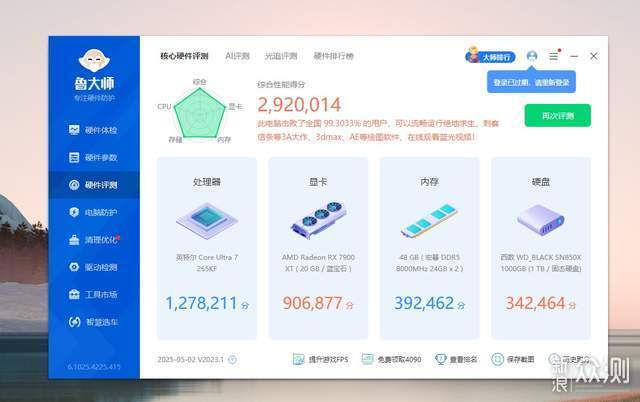Click the 硬盘 card heading
The width and height of the screenshot is (640, 402).
(541, 182)
